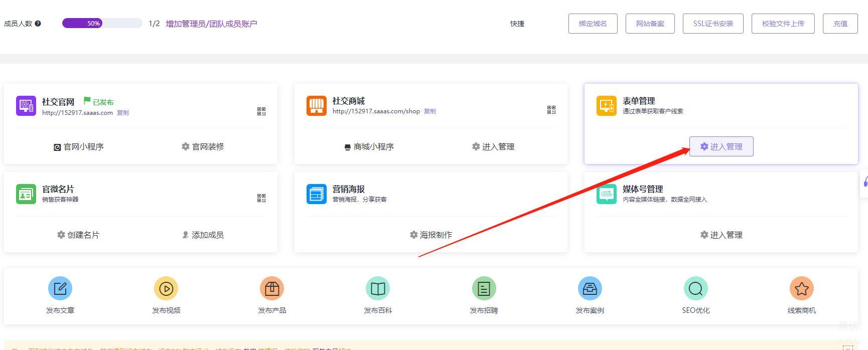This screenshot has height=350, width=868.
Task: Click 进入管理 under 表单管理
Action: (x=721, y=146)
